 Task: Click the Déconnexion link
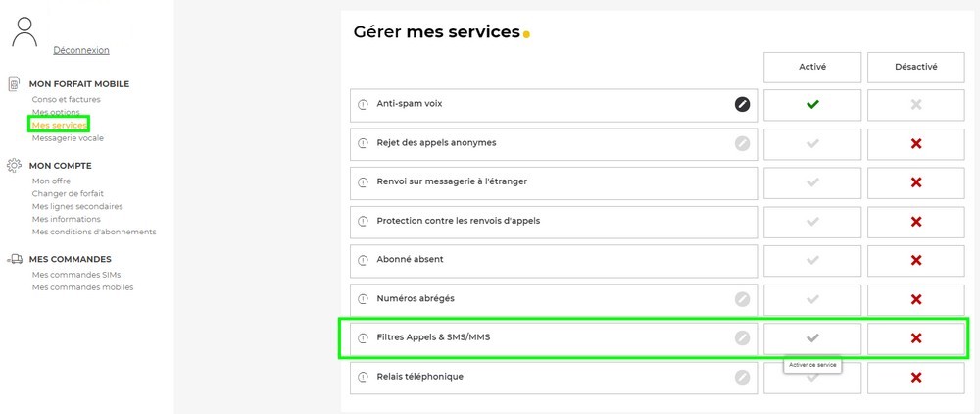tap(81, 50)
